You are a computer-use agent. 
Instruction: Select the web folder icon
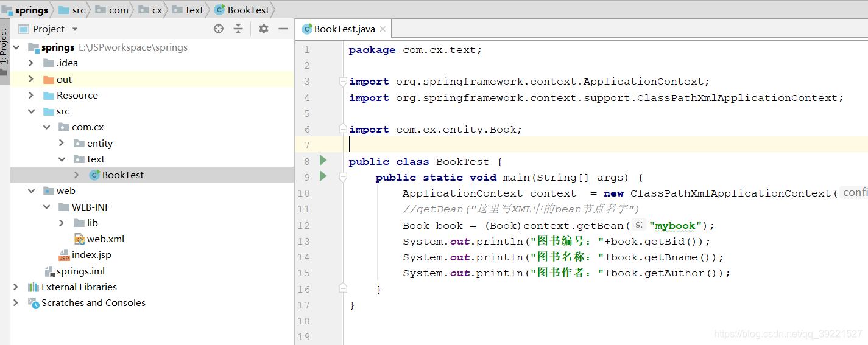click(x=49, y=191)
